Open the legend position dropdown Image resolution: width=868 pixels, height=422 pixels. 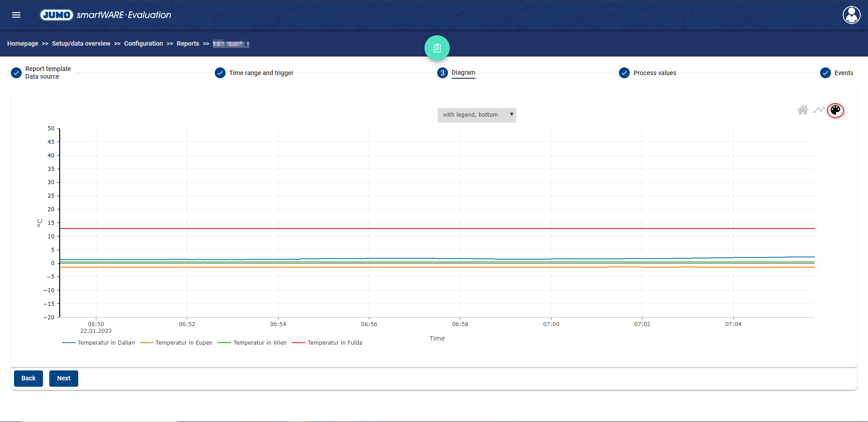coord(476,115)
